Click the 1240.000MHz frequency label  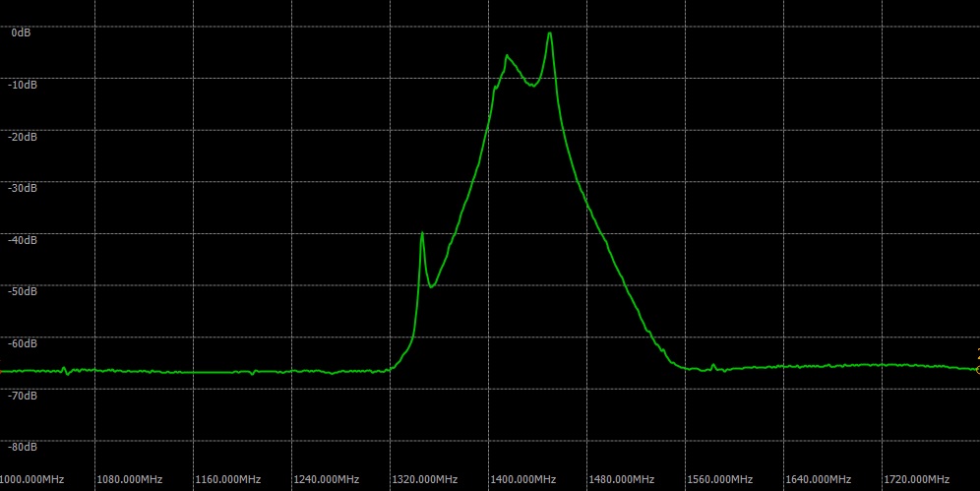click(327, 480)
